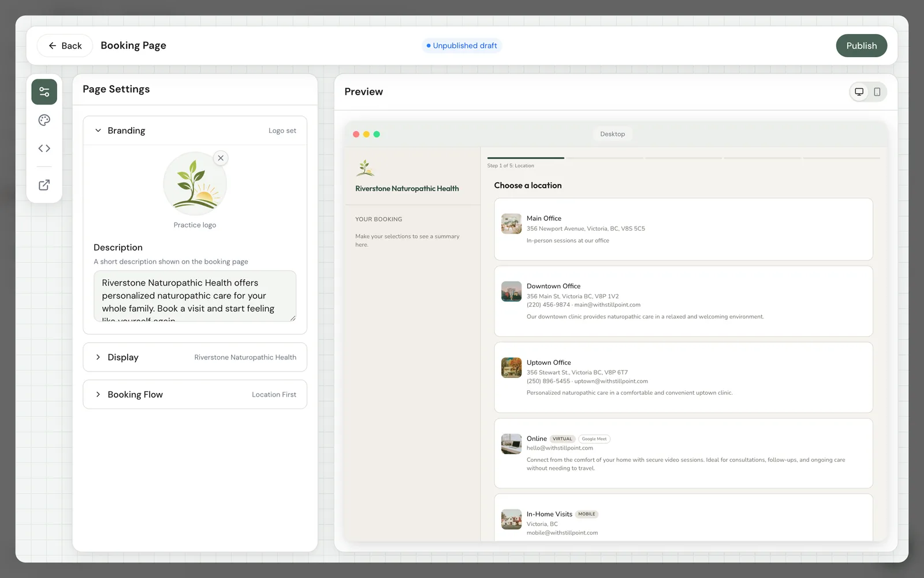Click the green window dot in preview
Viewport: 924px width, 578px height.
[377, 134]
